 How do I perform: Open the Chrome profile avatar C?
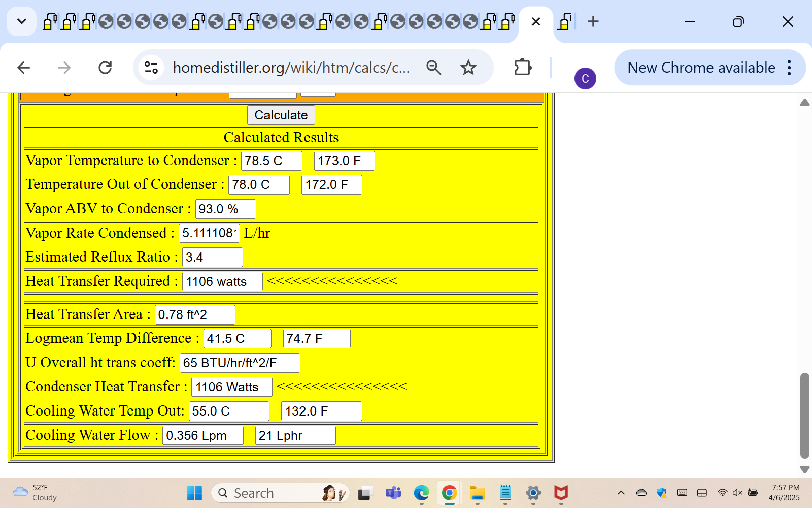tap(585, 79)
